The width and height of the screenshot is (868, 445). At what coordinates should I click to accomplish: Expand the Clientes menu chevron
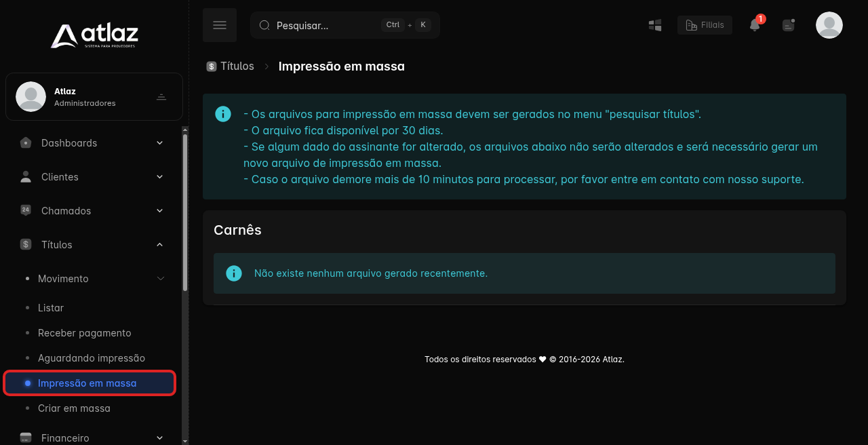(160, 176)
